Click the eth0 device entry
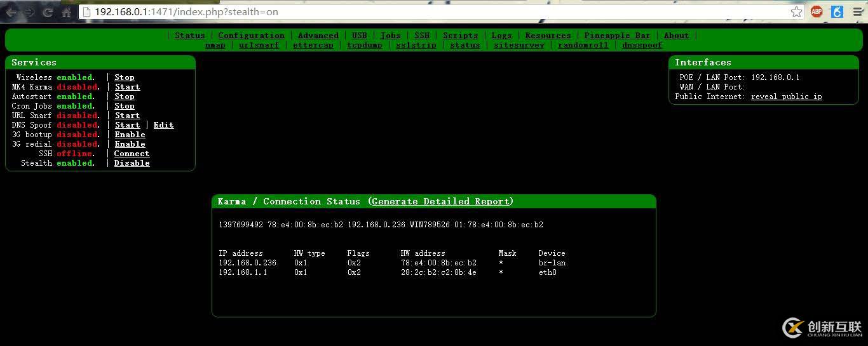The width and height of the screenshot is (868, 346). pos(548,272)
